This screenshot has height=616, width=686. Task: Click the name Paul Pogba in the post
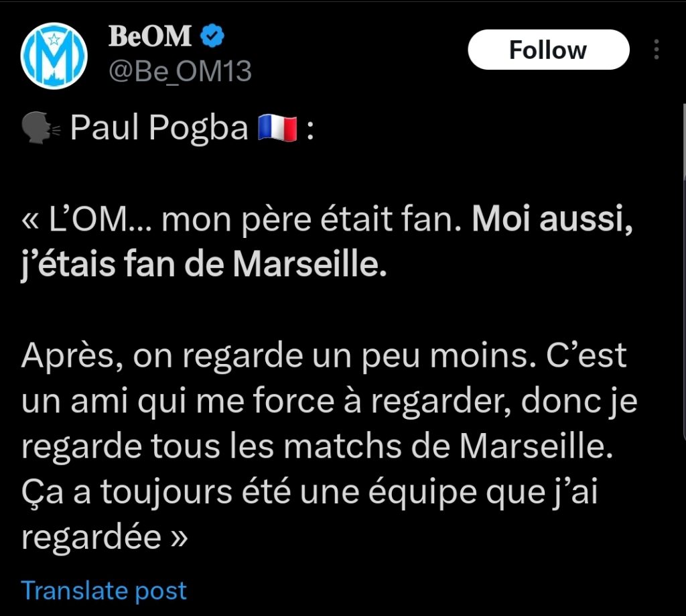(x=159, y=128)
